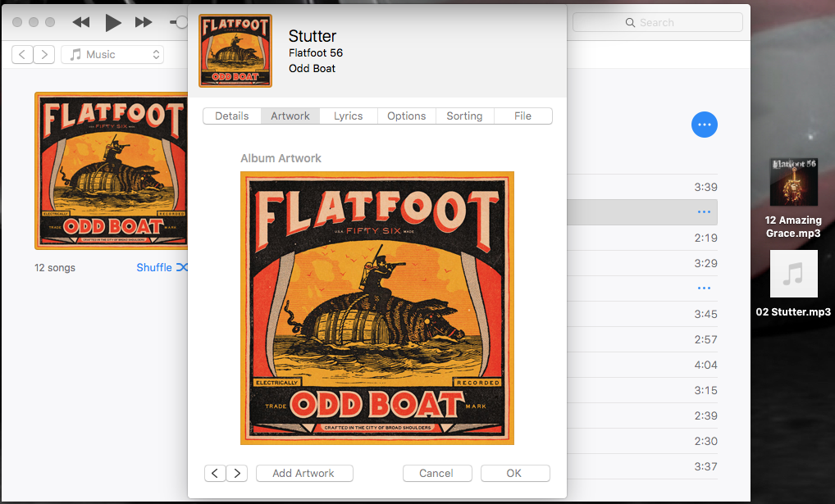Select the song row with duration 2:39
835x504 pixels.
coord(642,415)
